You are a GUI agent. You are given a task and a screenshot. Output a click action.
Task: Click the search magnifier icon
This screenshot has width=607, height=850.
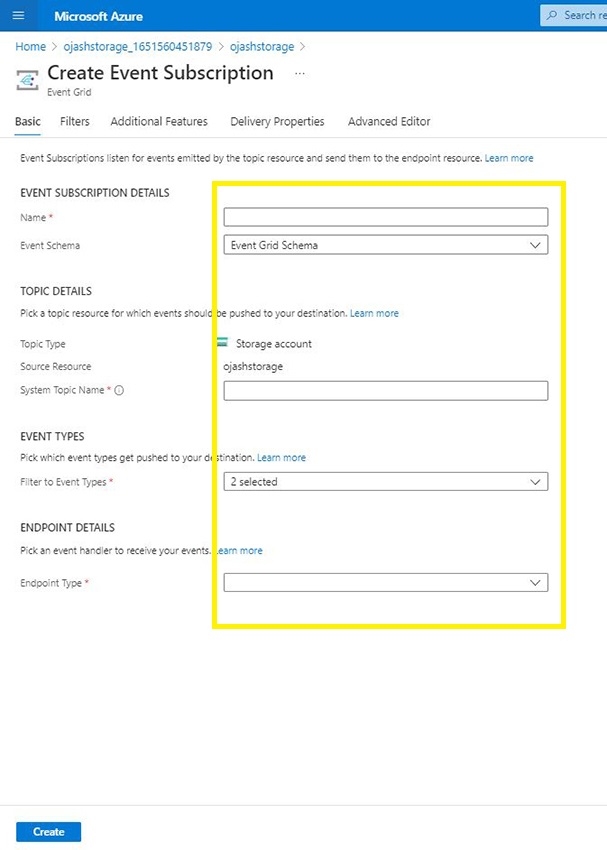pyautogui.click(x=553, y=16)
